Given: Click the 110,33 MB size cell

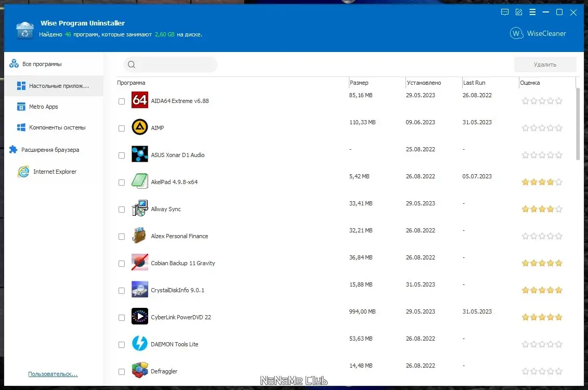Looking at the screenshot, I should coord(362,122).
